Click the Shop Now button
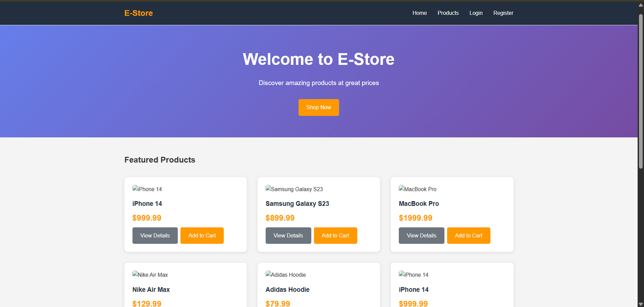644x307 pixels. [318, 107]
